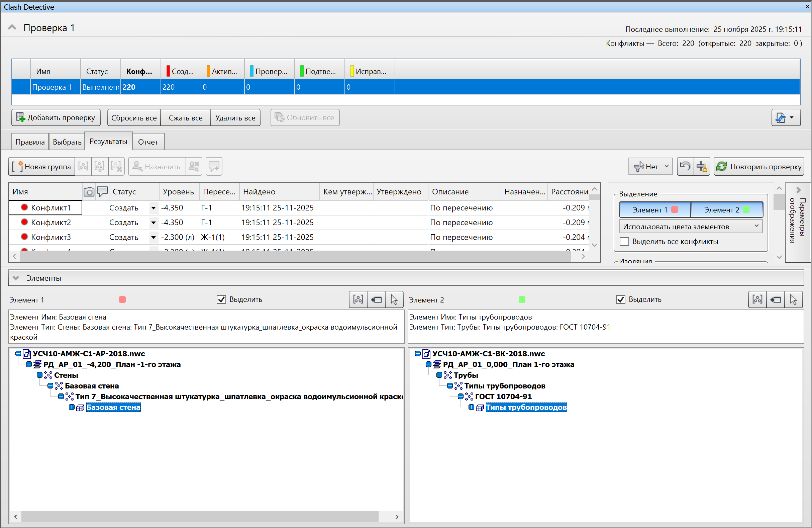Click the select arrow icon for Элемент 2

point(793,299)
